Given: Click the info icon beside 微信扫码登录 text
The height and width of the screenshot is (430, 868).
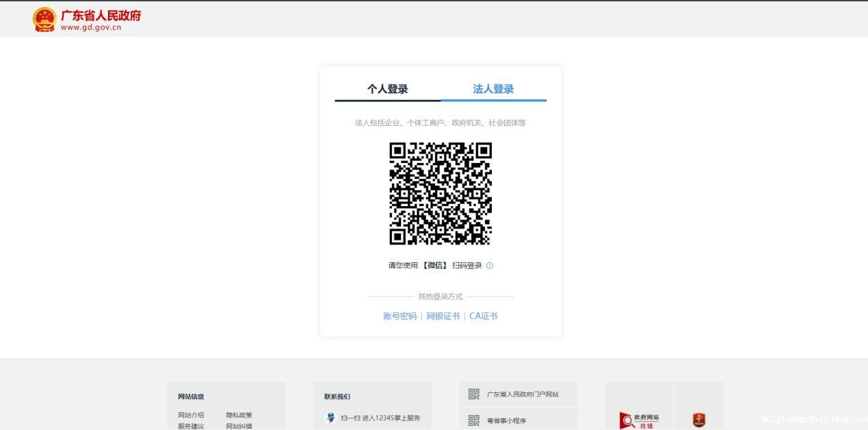Looking at the screenshot, I should point(490,266).
